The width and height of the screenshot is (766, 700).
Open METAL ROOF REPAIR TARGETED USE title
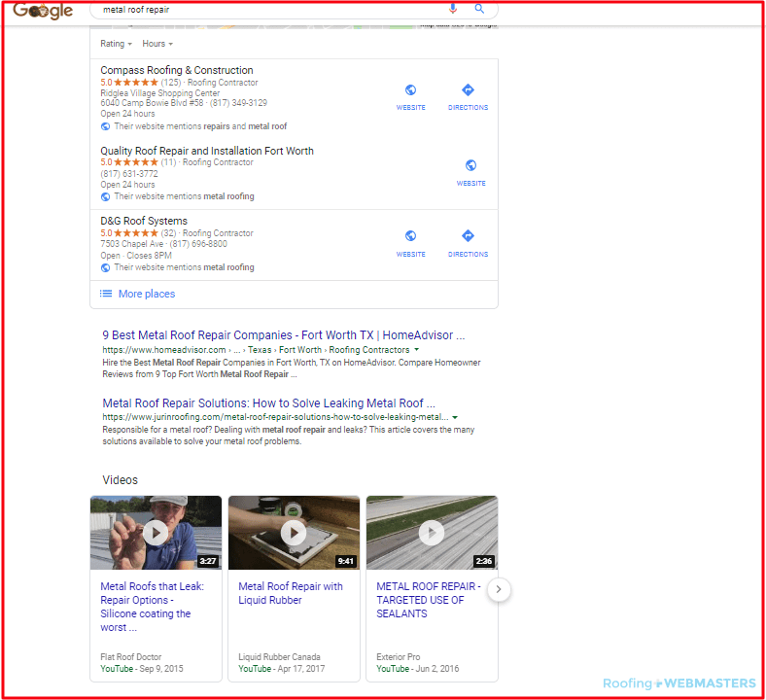pos(429,600)
